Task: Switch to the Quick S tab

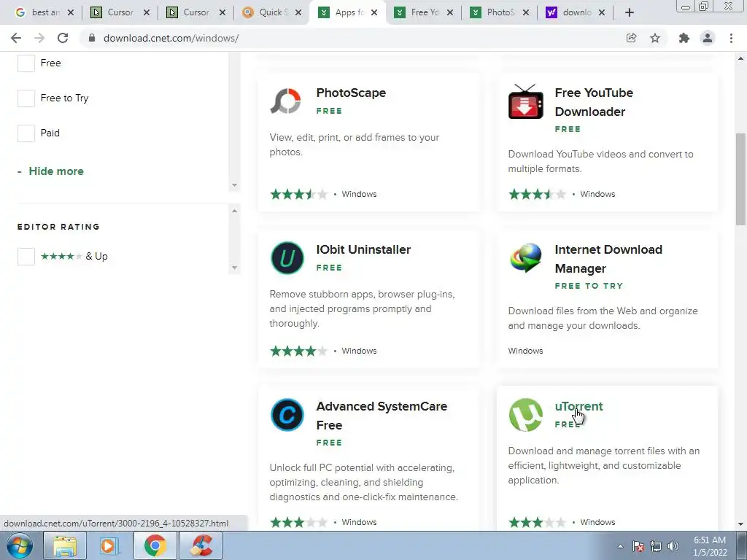Action: click(x=271, y=12)
